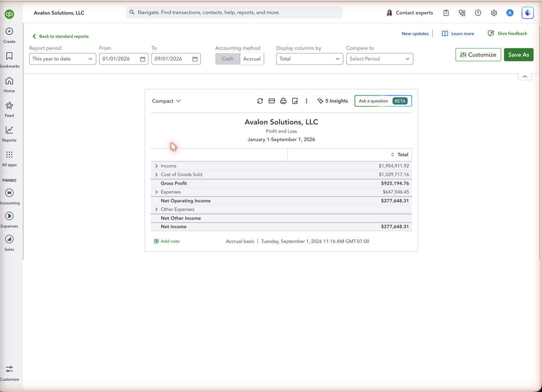Open Bookmarks in the sidebar
Image resolution: width=542 pixels, height=392 pixels.
[x=9, y=60]
